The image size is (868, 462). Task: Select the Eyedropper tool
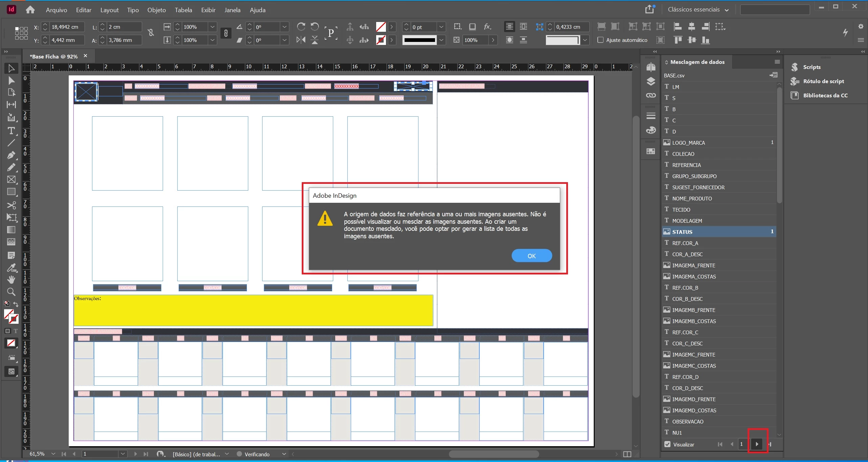[x=11, y=268]
